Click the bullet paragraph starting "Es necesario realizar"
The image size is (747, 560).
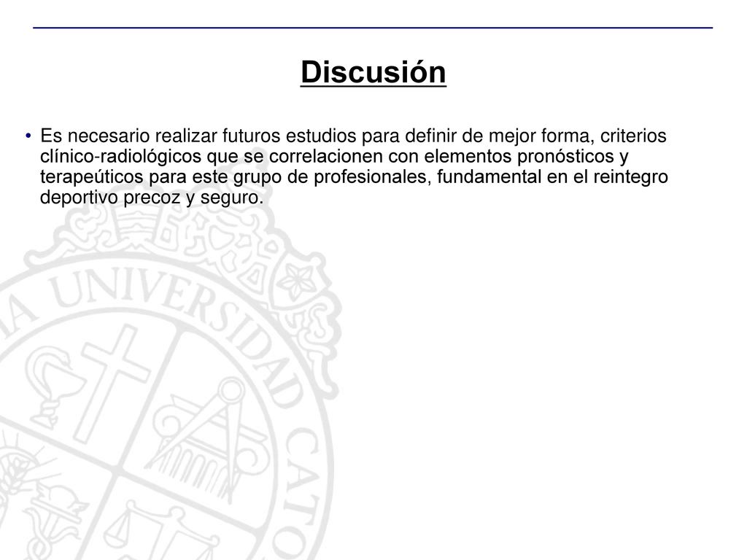click(x=354, y=166)
